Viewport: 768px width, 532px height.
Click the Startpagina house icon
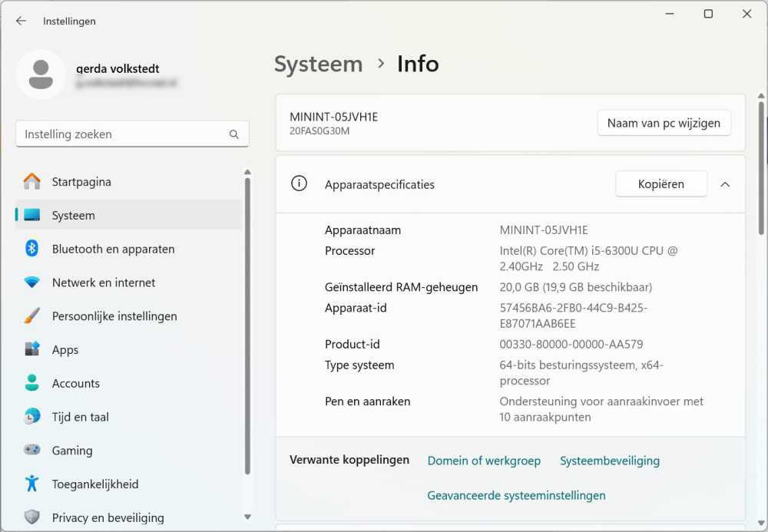point(31,182)
